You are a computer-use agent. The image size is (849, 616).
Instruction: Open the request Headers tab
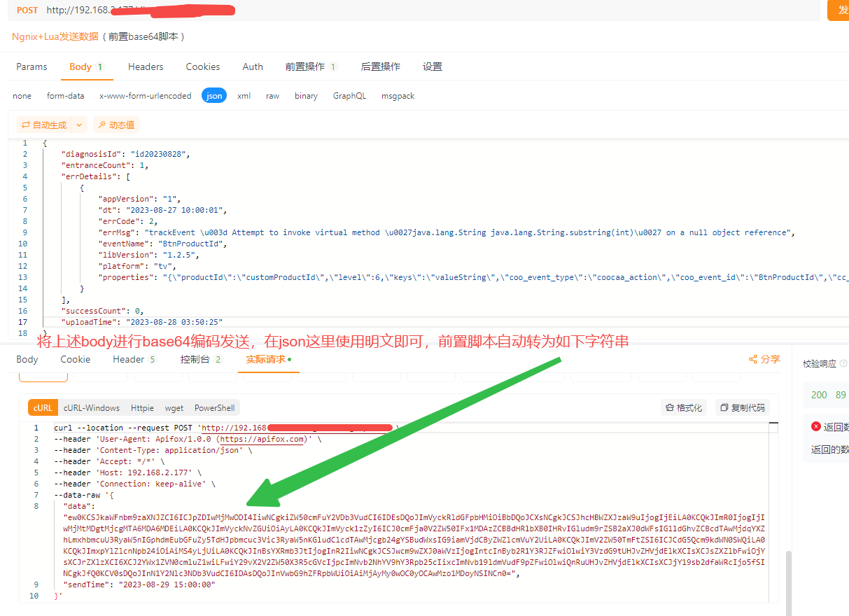click(146, 66)
